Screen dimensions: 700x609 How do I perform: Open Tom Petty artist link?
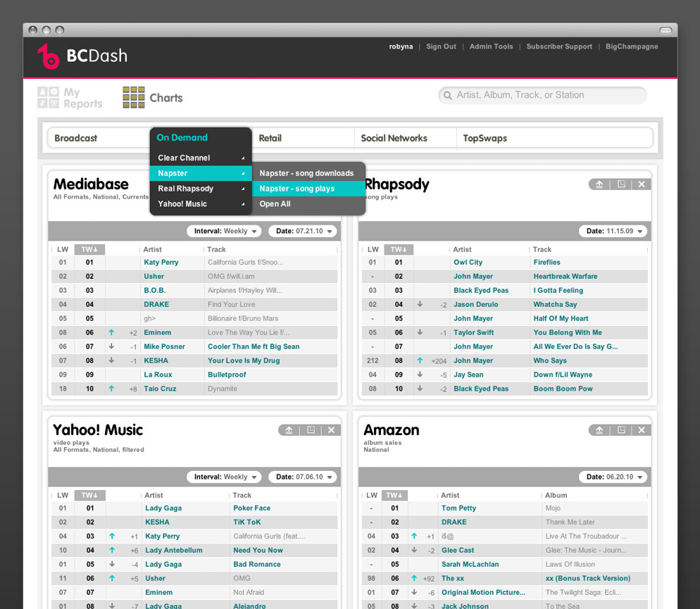coord(459,508)
